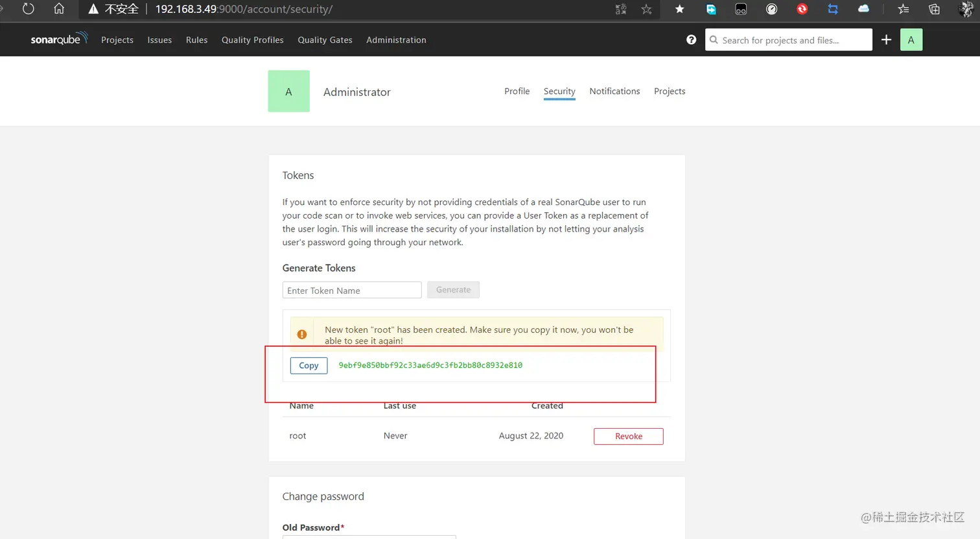
Task: Copy the newly generated token
Action: (309, 366)
